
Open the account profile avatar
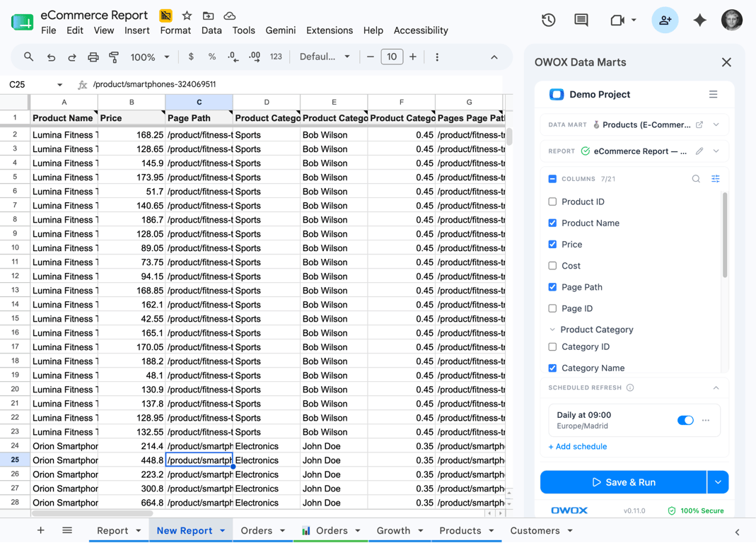coord(731,20)
